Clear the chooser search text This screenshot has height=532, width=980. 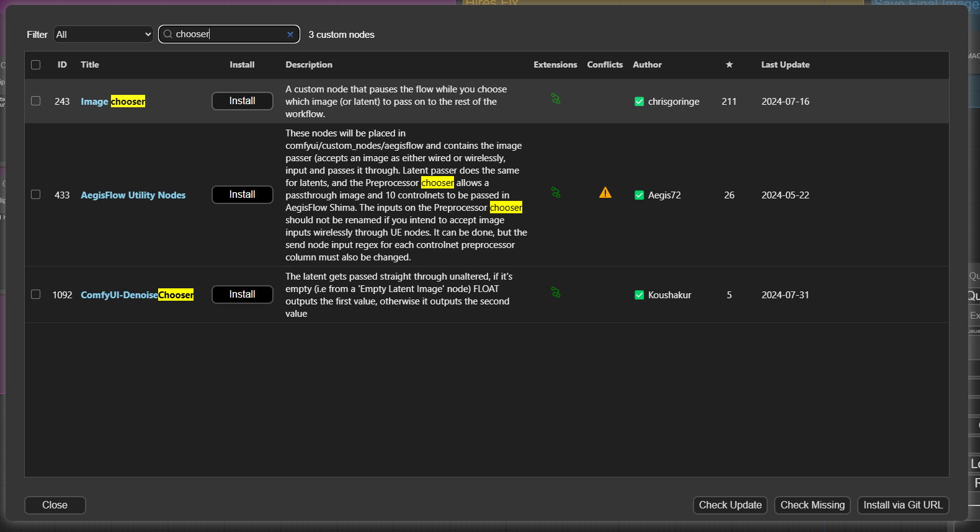point(290,35)
